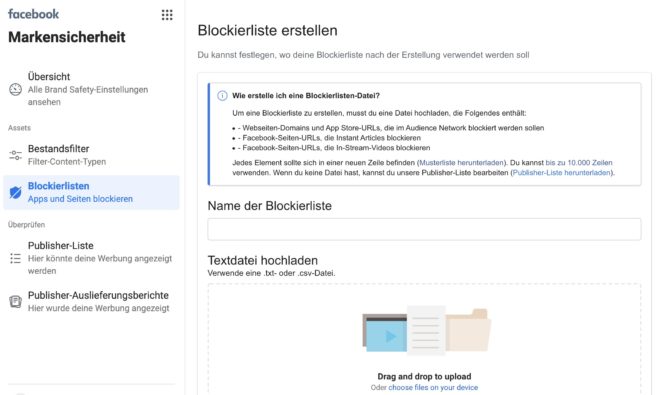
Task: Click the Blockierlisten shield icon
Action: [16, 192]
